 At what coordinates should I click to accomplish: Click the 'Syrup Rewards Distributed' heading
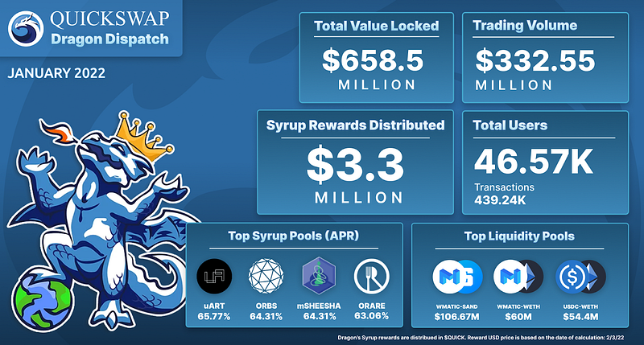355,125
